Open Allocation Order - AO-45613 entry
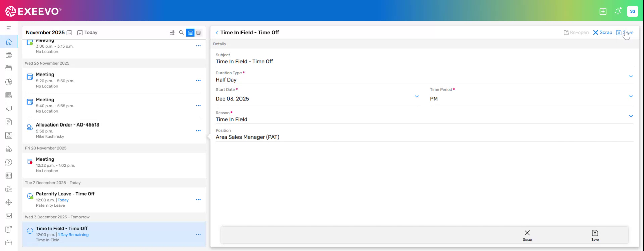 (114, 131)
